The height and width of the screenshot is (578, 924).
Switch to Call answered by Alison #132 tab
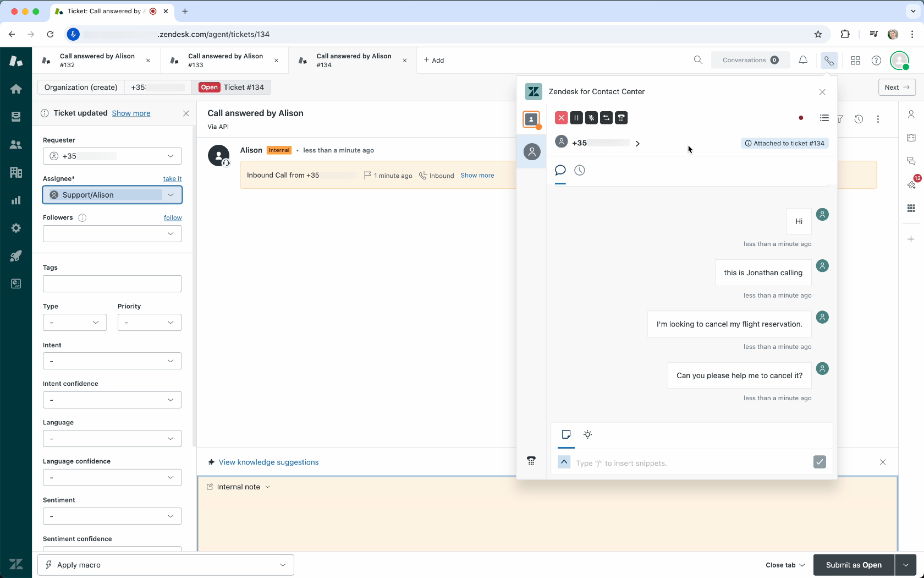[97, 61]
